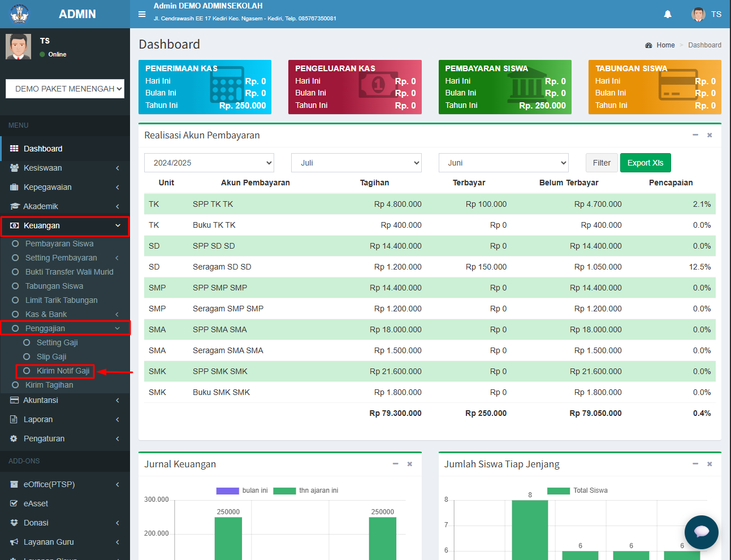
Task: Open the Juli start month dropdown
Action: click(x=356, y=163)
